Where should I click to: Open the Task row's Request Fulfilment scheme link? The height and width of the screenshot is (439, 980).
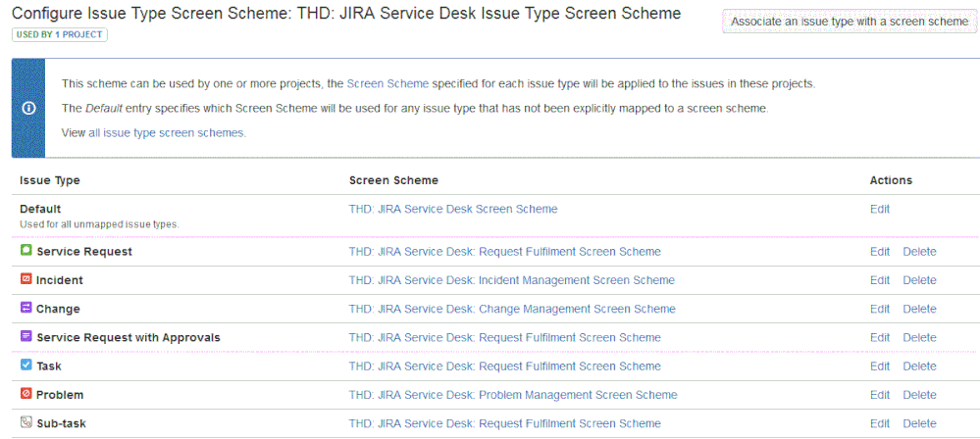click(504, 366)
